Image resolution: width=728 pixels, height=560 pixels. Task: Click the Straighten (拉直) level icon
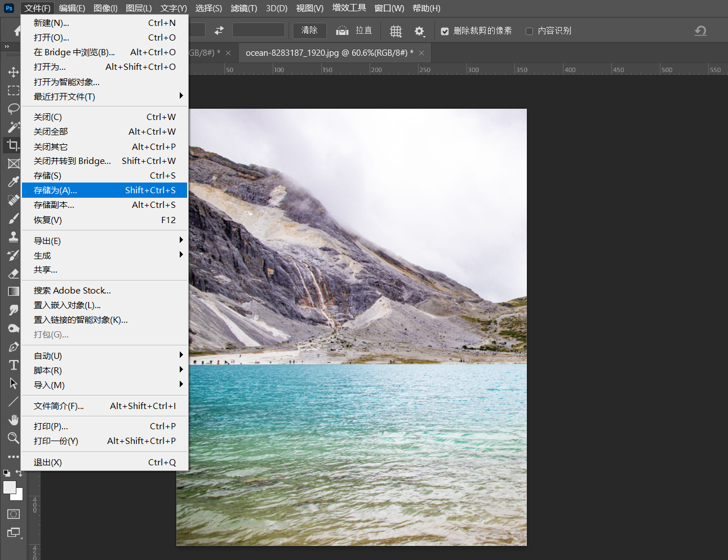(x=343, y=30)
